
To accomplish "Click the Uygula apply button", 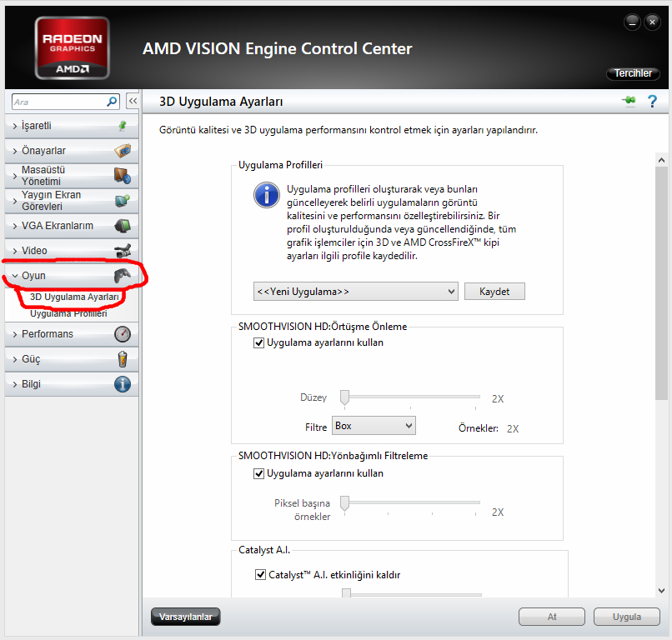I will [x=627, y=617].
